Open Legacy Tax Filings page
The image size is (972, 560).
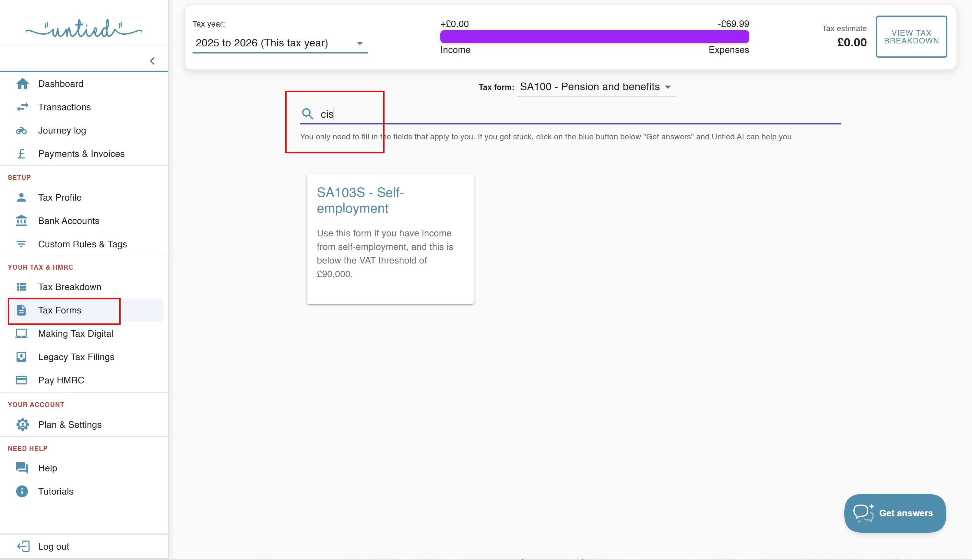[76, 357]
